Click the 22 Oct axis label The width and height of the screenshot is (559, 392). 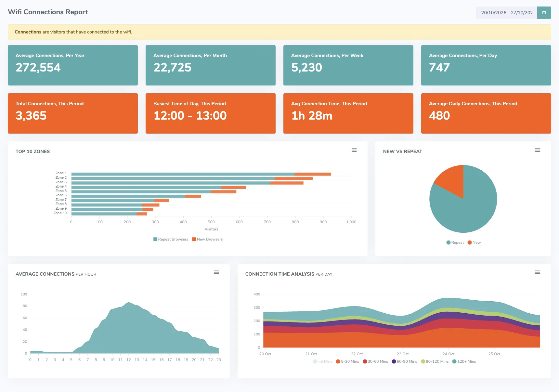[x=357, y=354]
